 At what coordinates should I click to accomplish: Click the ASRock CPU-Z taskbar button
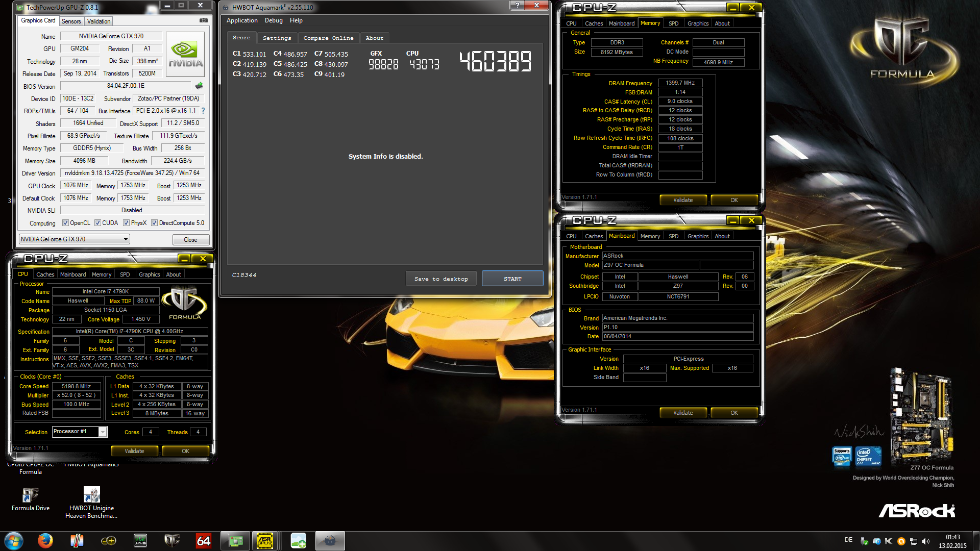pos(265,541)
